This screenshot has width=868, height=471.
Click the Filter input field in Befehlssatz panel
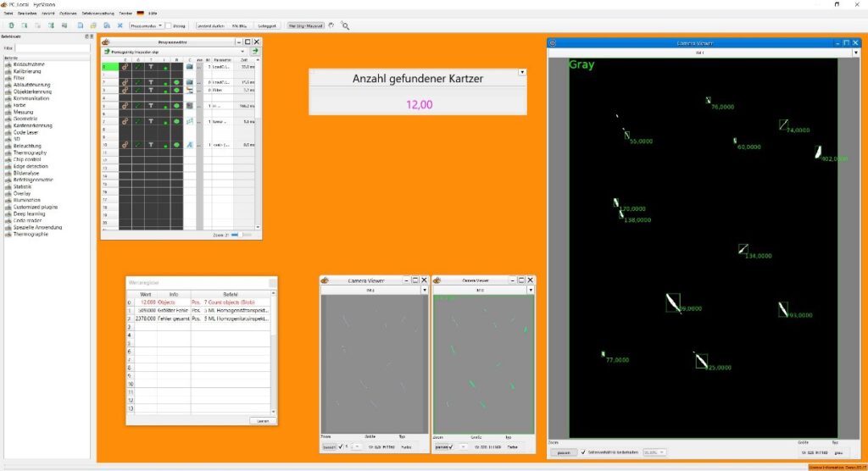(52, 48)
